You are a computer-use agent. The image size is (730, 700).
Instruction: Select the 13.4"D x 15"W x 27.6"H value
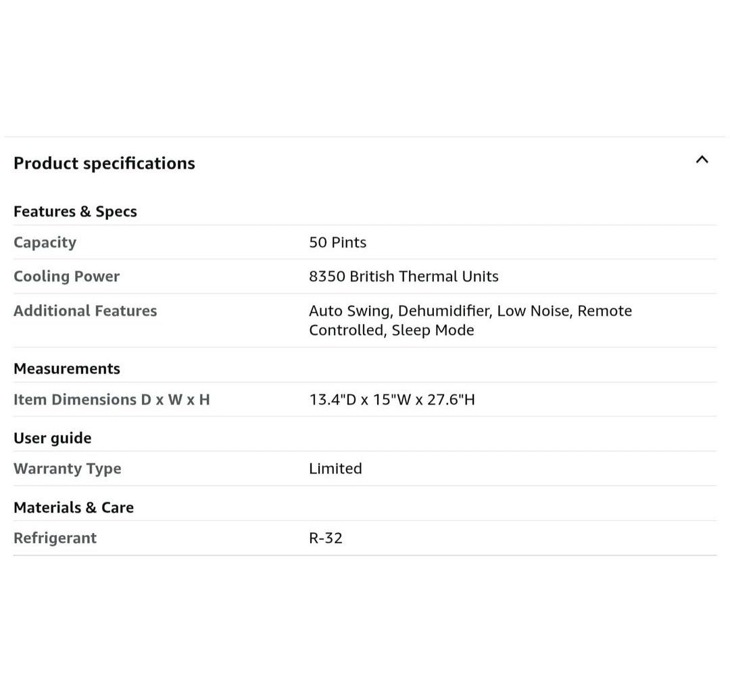[x=391, y=400]
